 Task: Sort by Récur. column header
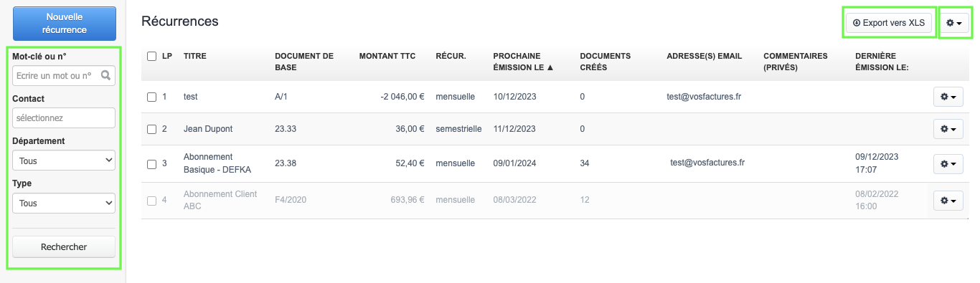point(451,56)
